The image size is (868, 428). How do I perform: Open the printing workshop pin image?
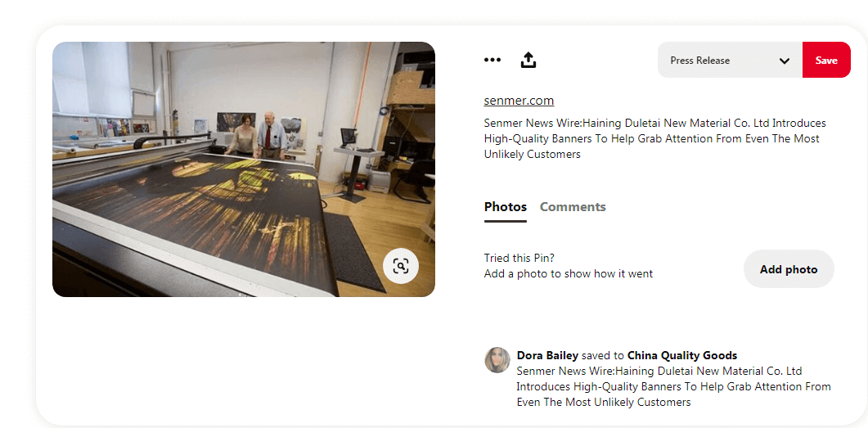(244, 169)
